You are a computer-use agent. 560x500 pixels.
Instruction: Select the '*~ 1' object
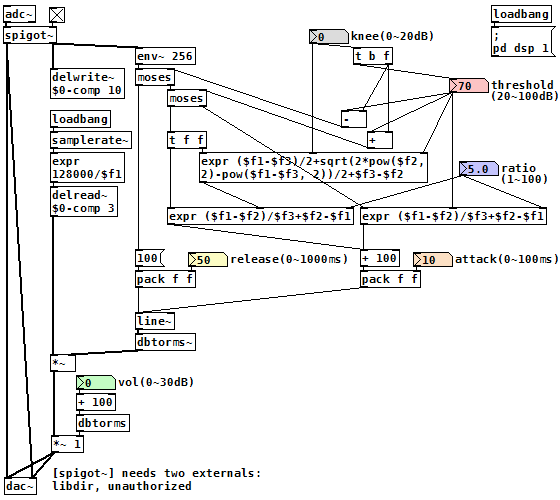coord(68,444)
